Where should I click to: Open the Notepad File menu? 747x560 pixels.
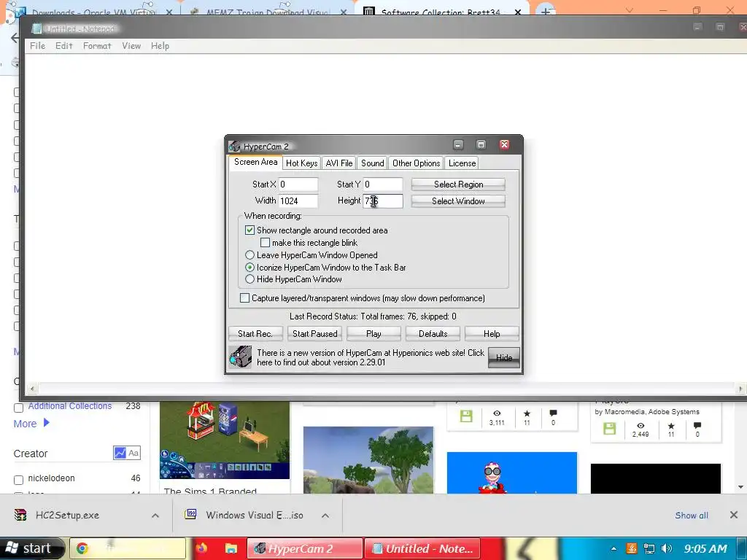[x=38, y=46]
